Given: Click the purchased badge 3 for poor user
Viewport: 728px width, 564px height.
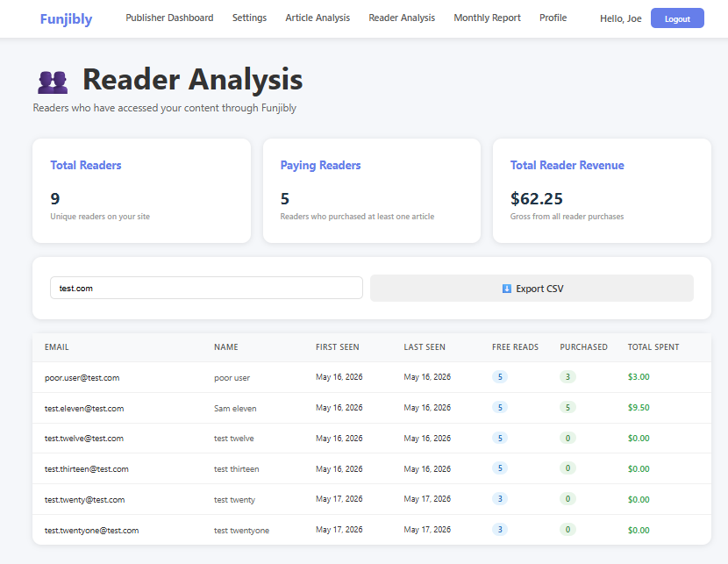Looking at the screenshot, I should tap(567, 376).
